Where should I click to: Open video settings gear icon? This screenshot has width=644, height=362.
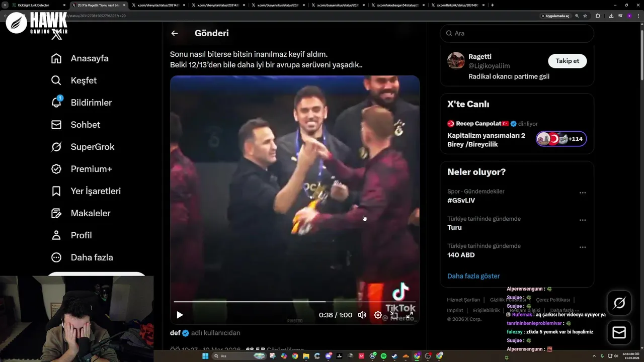pyautogui.click(x=378, y=315)
